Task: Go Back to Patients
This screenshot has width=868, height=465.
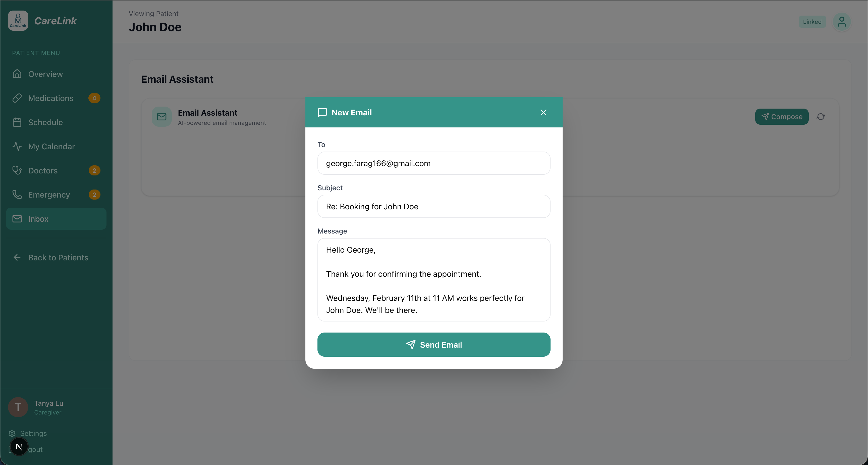Action: click(58, 258)
